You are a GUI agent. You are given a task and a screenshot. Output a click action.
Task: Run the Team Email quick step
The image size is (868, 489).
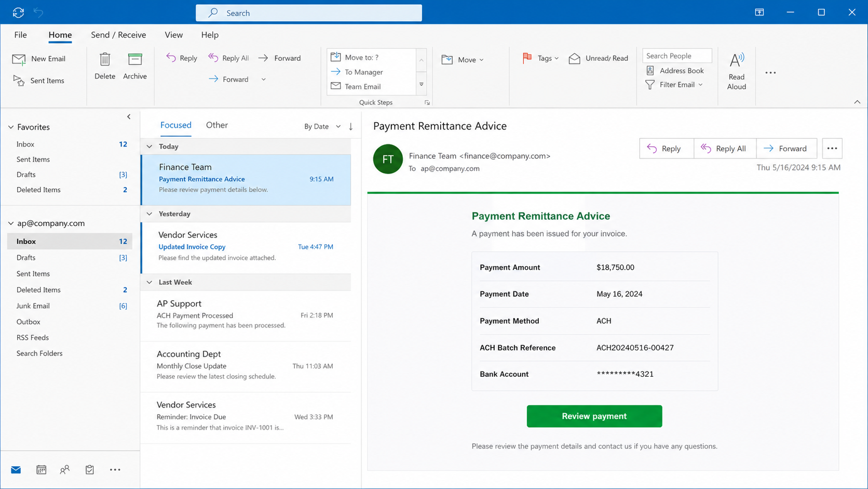[371, 86]
